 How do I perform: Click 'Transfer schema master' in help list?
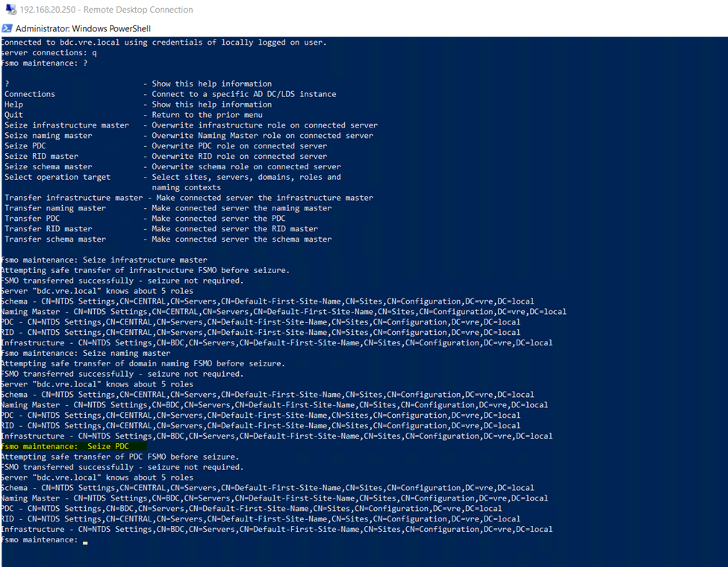[x=55, y=239]
